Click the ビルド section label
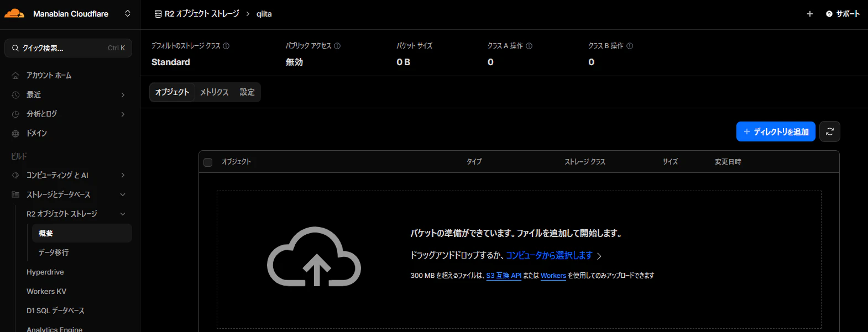 click(19, 156)
